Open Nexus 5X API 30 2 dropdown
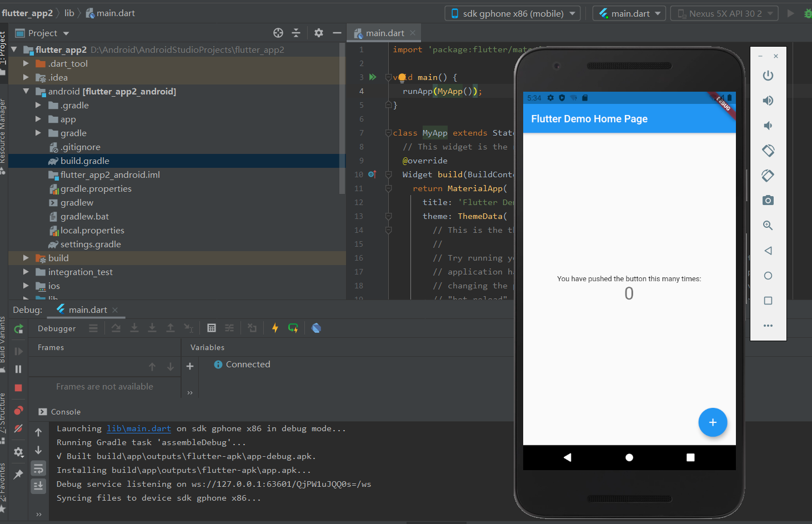The height and width of the screenshot is (524, 812). tap(724, 13)
